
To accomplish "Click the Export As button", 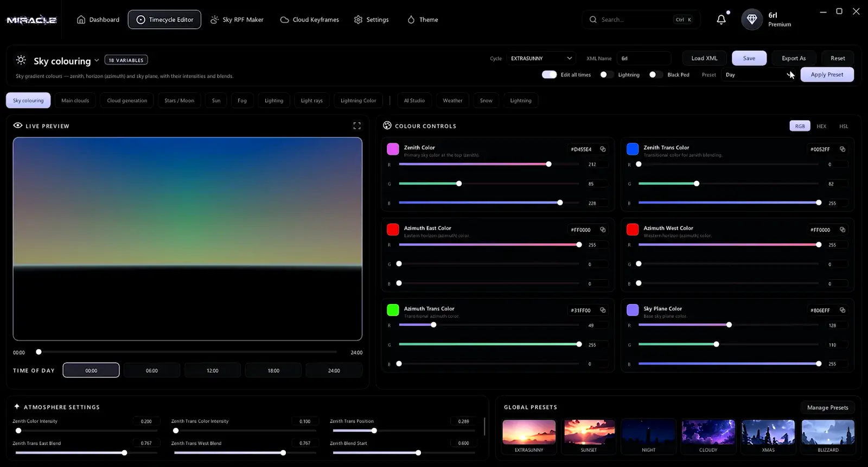I will pos(794,58).
